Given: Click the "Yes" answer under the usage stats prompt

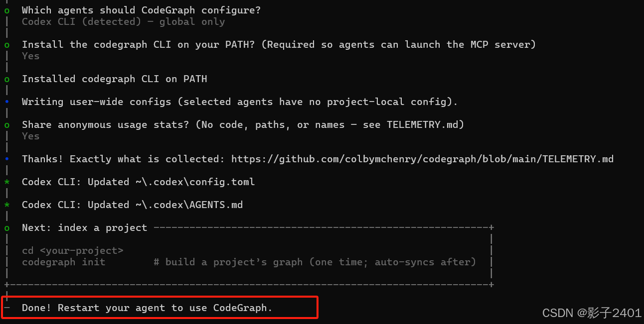Looking at the screenshot, I should [x=30, y=136].
